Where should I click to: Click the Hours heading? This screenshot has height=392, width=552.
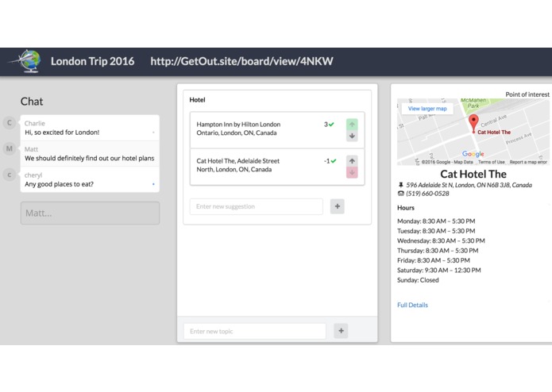pyautogui.click(x=406, y=208)
